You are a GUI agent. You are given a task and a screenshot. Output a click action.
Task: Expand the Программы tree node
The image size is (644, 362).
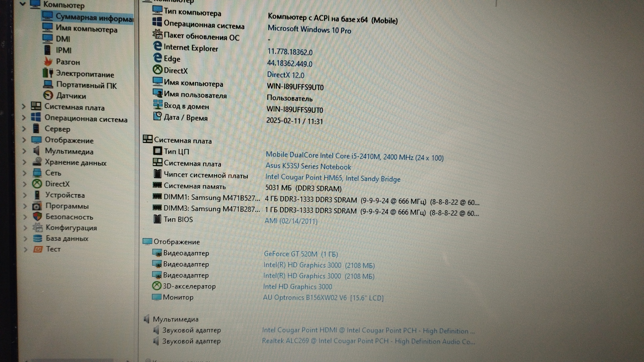[25, 206]
